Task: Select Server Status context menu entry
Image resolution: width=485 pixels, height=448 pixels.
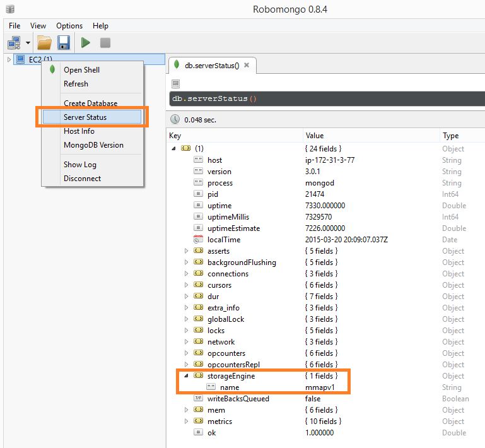Action: pyautogui.click(x=92, y=117)
